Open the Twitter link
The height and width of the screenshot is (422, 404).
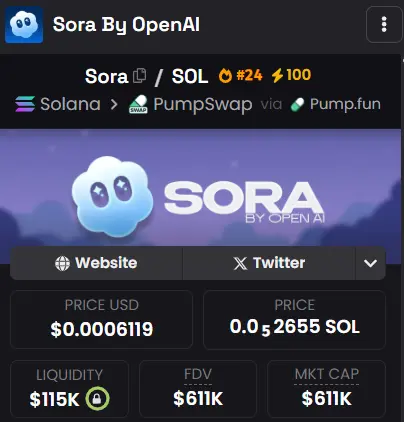269,263
